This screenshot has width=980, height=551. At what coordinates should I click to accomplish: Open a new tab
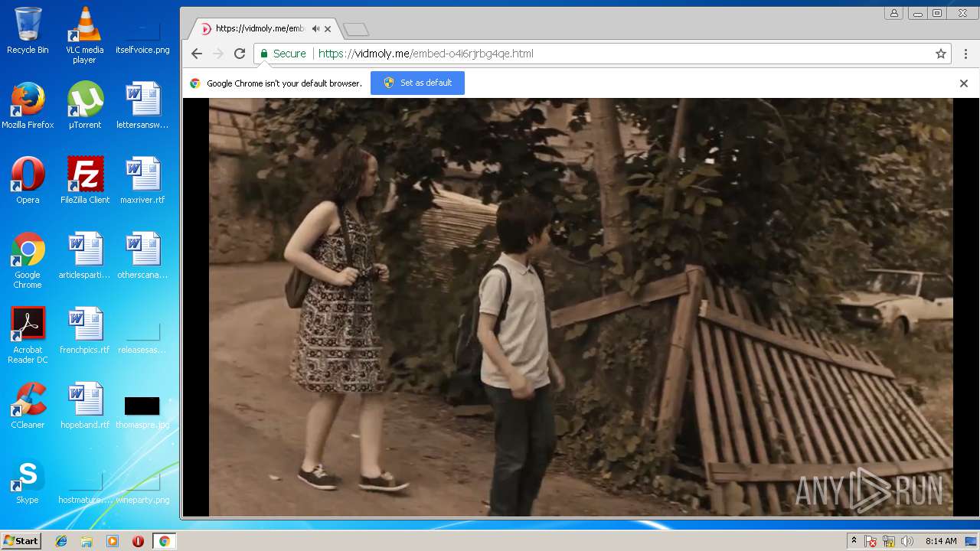pos(356,30)
